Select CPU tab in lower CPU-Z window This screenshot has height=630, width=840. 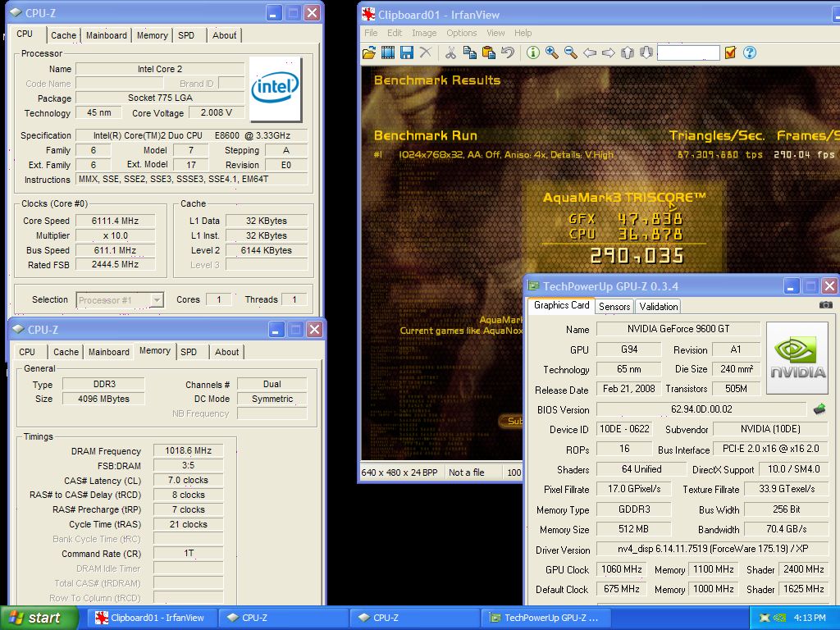click(x=27, y=352)
